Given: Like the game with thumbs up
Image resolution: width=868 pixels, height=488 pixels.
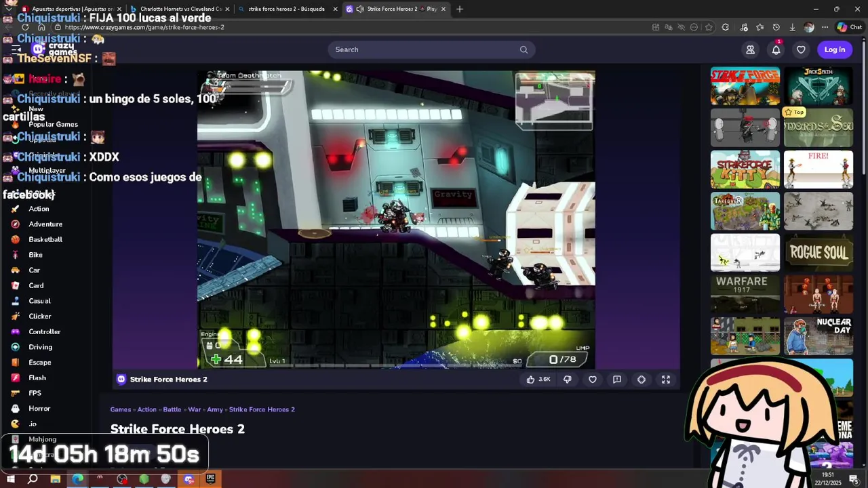Looking at the screenshot, I should 538,380.
